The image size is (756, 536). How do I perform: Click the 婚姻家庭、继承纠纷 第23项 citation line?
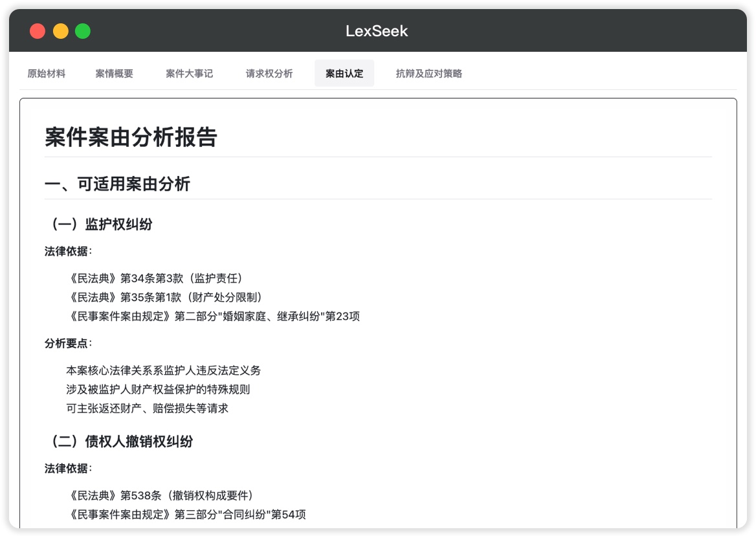pyautogui.click(x=213, y=317)
